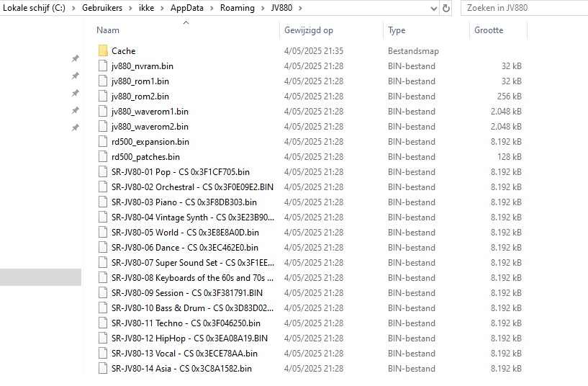Select the jv880_rom2.bin file icon
Image resolution: width=588 pixels, height=386 pixels.
click(x=103, y=96)
